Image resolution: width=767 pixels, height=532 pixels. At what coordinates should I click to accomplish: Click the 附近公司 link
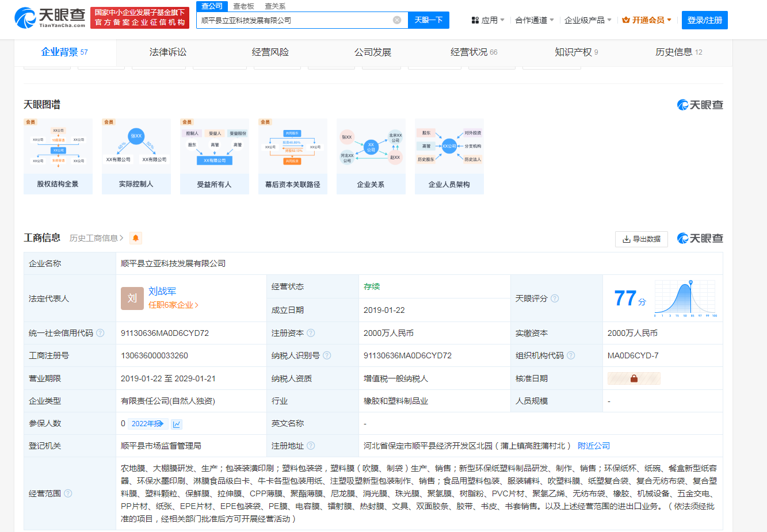pos(594,446)
